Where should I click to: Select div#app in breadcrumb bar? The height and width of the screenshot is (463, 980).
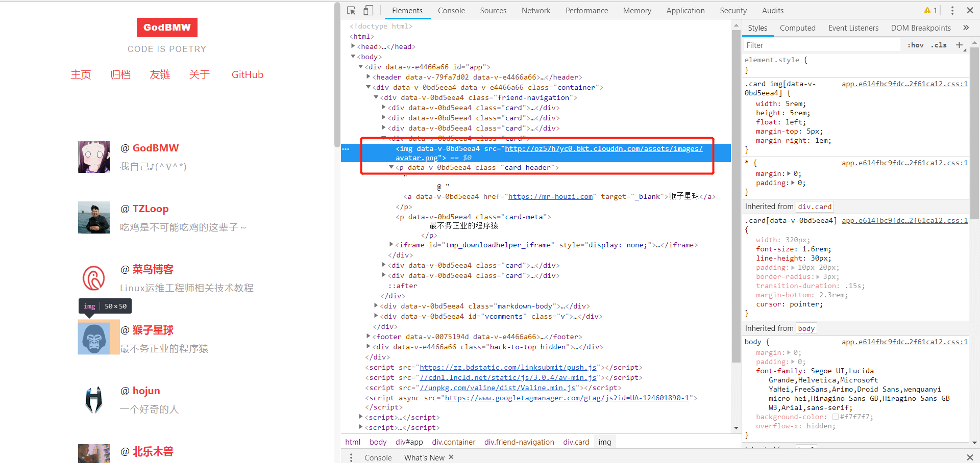[409, 442]
